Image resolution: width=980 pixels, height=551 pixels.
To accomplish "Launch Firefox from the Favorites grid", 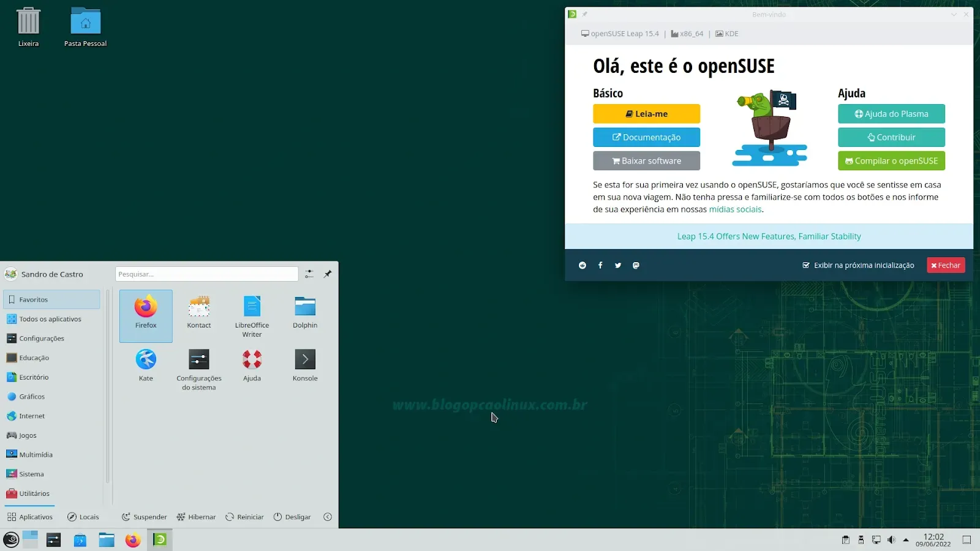I will click(x=146, y=315).
